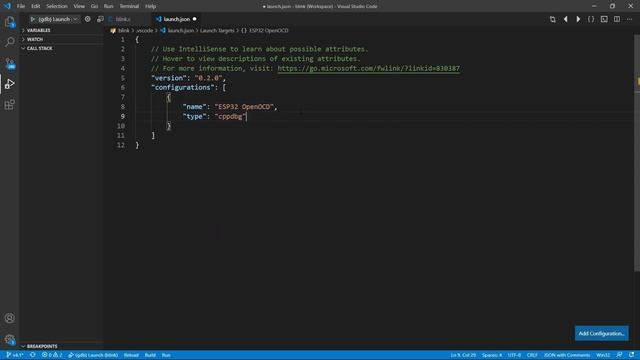The height and width of the screenshot is (360, 640).
Task: Select the Run and Debug view icon
Action: 9,84
